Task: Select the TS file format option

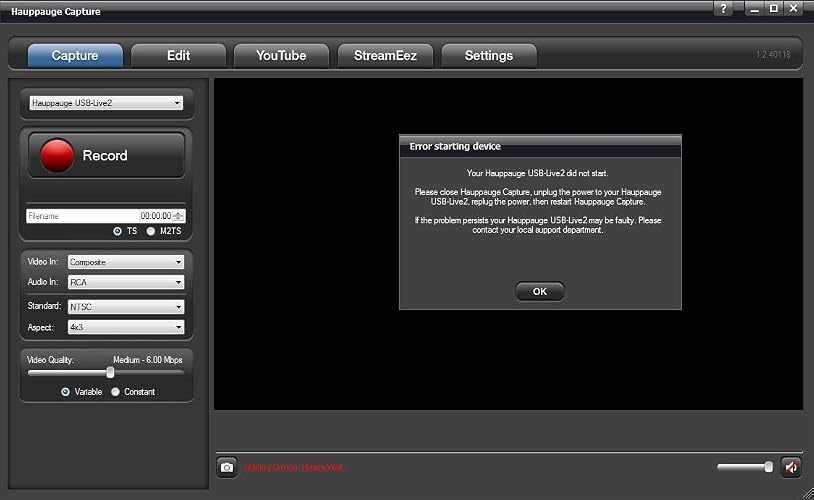Action: point(117,231)
